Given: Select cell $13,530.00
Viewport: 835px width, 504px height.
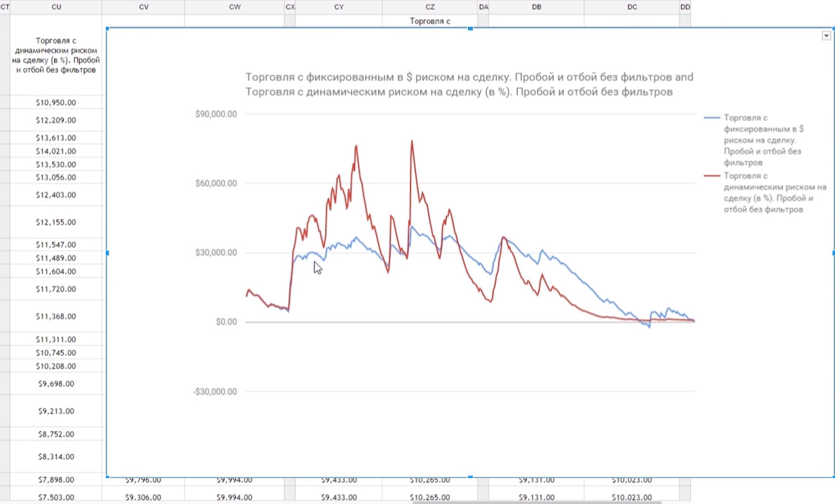Looking at the screenshot, I should pos(56,164).
